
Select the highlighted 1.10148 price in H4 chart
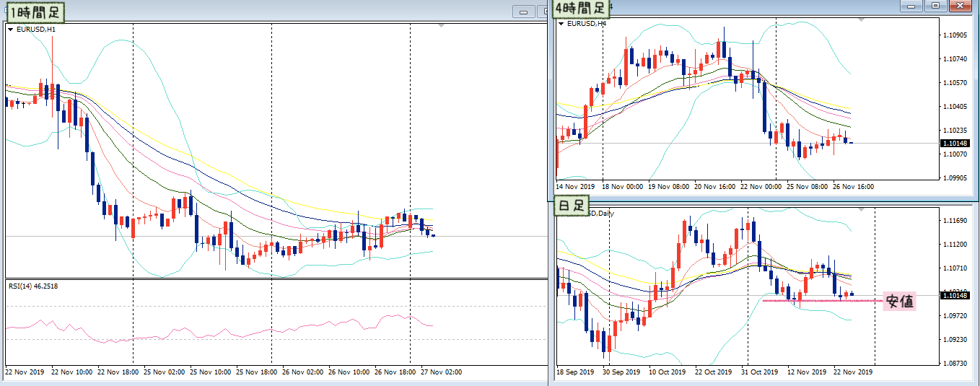tap(954, 143)
